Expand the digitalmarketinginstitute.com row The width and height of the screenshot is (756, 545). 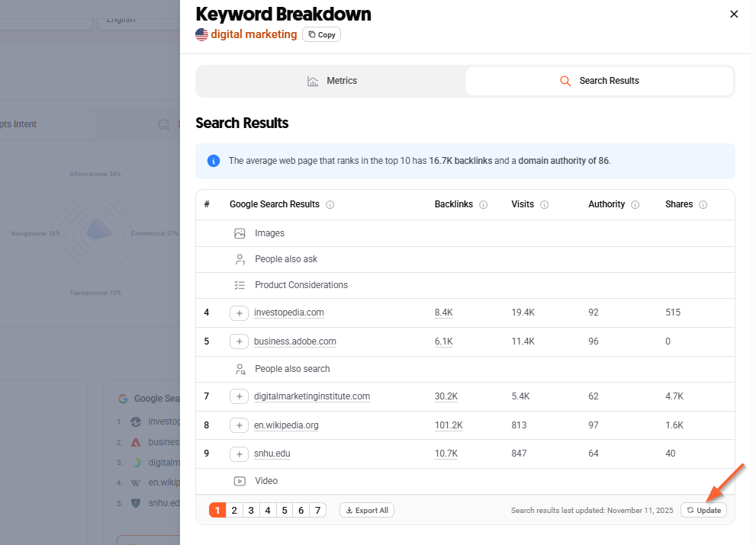[239, 396]
